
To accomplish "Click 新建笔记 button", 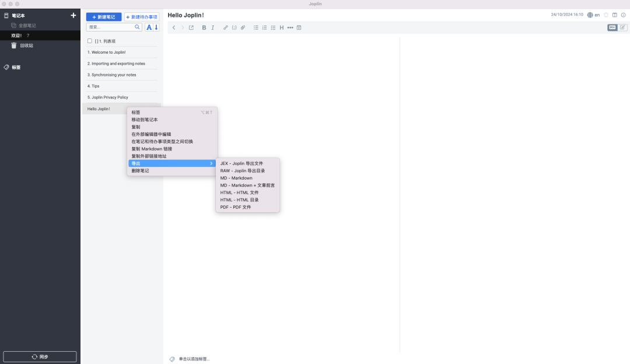I will click(x=104, y=17).
